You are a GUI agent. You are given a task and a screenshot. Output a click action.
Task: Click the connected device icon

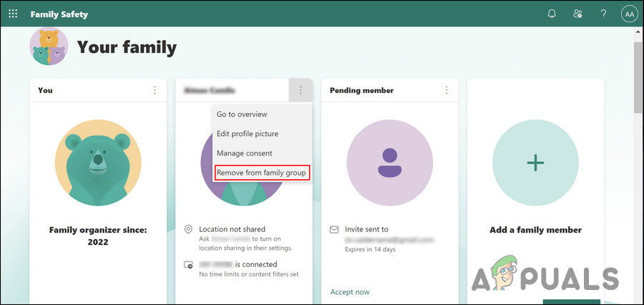pos(188,265)
